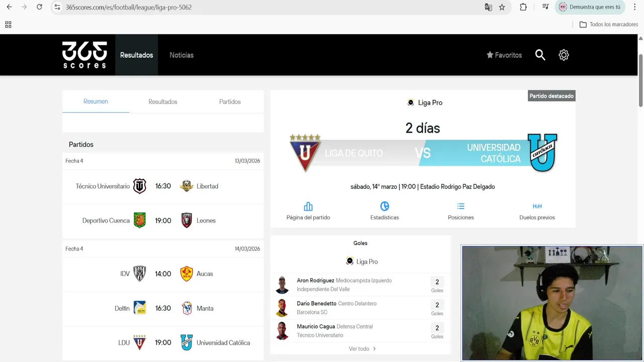Select the Resultados league tab
Image resolution: width=644 pixels, height=362 pixels.
coord(163,102)
